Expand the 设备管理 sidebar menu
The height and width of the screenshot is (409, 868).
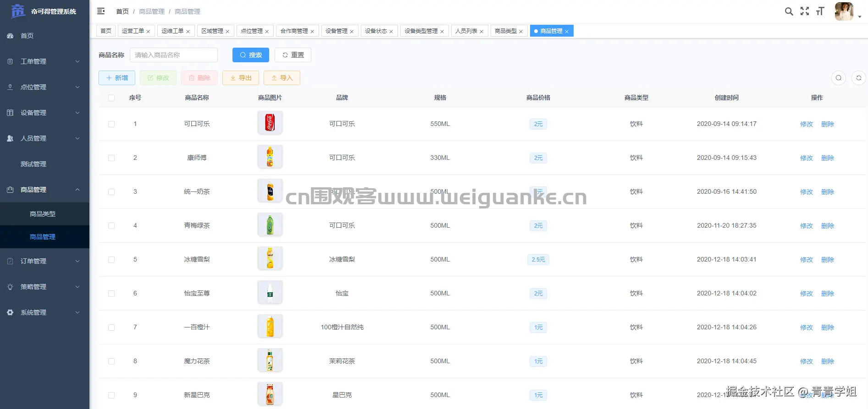tap(44, 113)
